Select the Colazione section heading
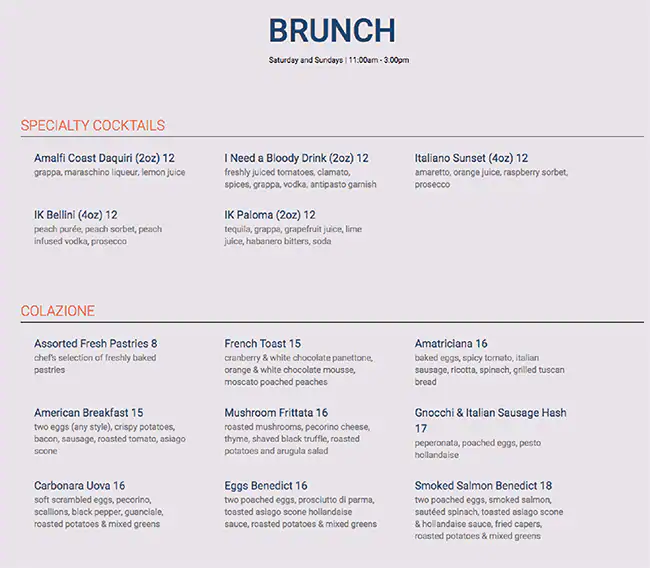 [58, 311]
